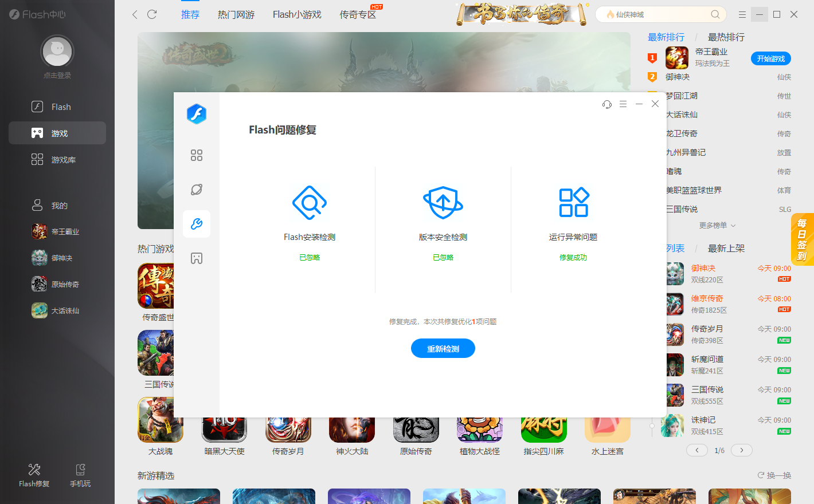Click the scroll banner ad in the top bar
814x504 pixels.
(522, 14)
